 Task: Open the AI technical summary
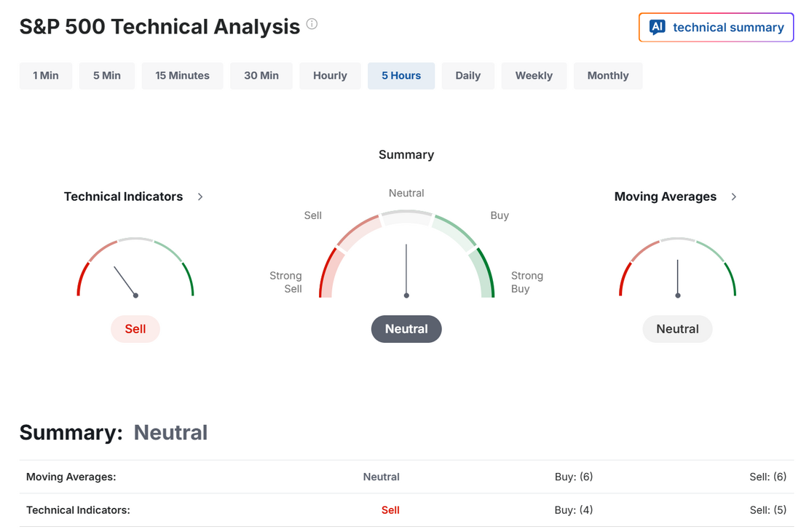tap(716, 27)
